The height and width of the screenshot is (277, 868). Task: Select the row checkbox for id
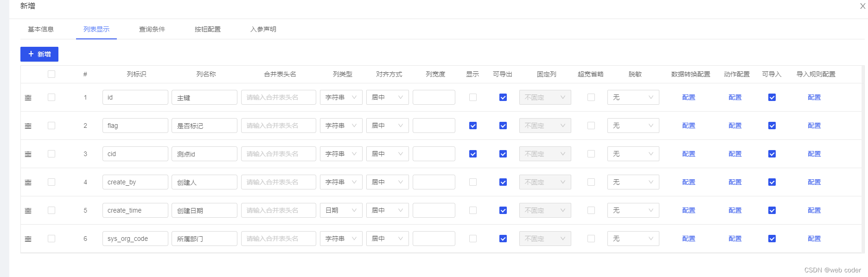pos(51,97)
